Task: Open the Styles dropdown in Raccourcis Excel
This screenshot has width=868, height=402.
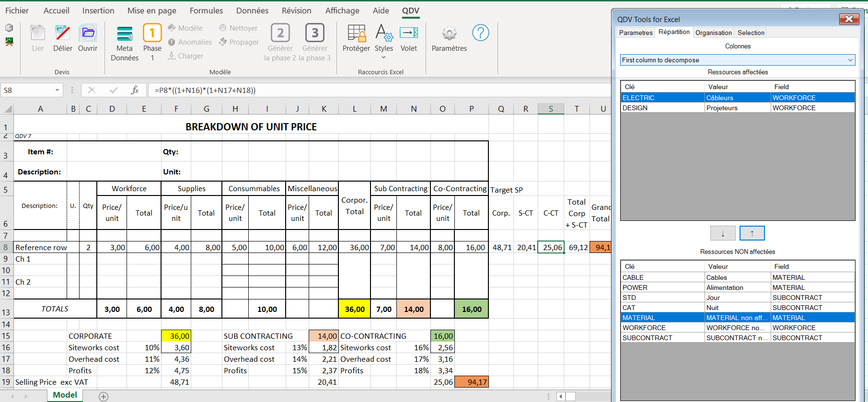Action: point(384,41)
